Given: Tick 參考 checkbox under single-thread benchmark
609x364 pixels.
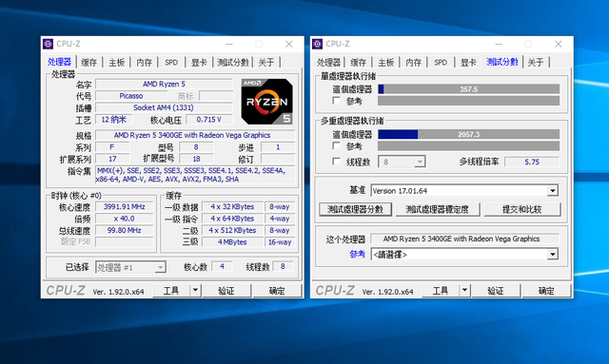Looking at the screenshot, I should click(336, 101).
